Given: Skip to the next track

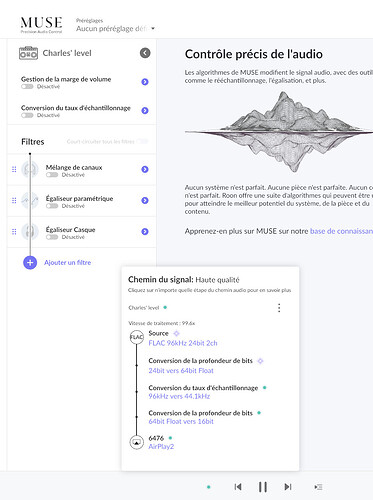Looking at the screenshot, I should [x=288, y=487].
